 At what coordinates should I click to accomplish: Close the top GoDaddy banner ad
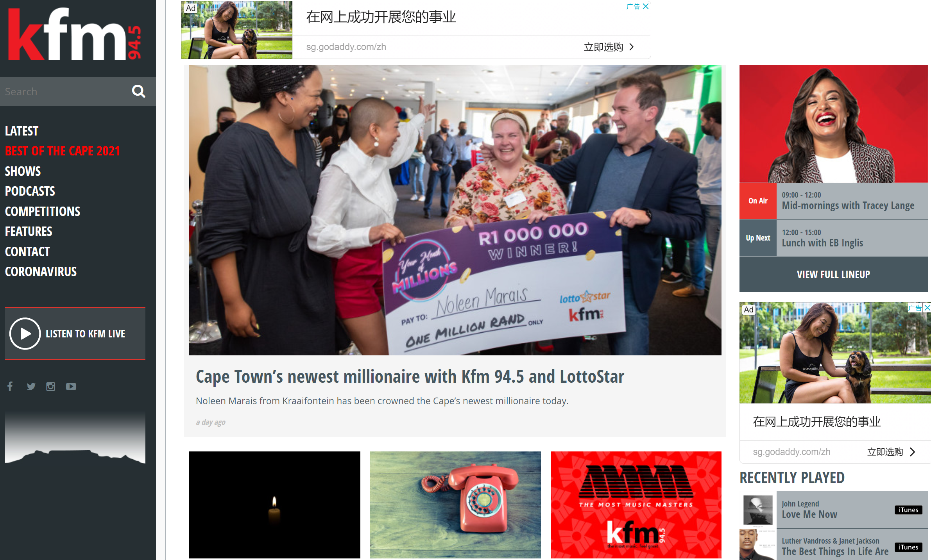coord(646,6)
